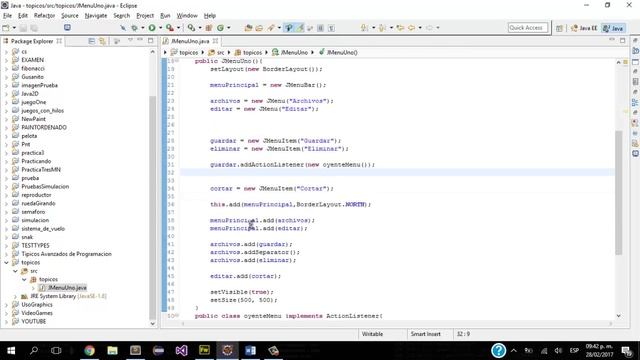Click the Run Last Tool icon with the red toolbox

(170, 28)
